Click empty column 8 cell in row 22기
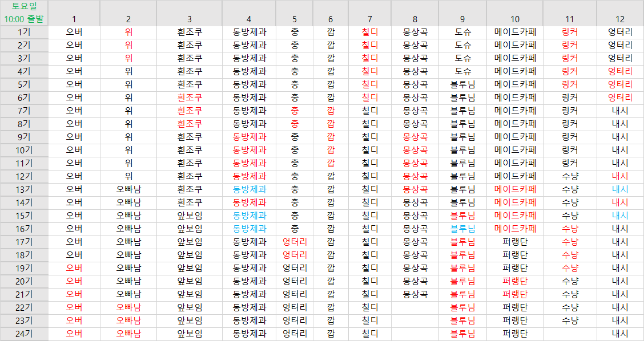This screenshot has height=341, width=644. click(415, 307)
